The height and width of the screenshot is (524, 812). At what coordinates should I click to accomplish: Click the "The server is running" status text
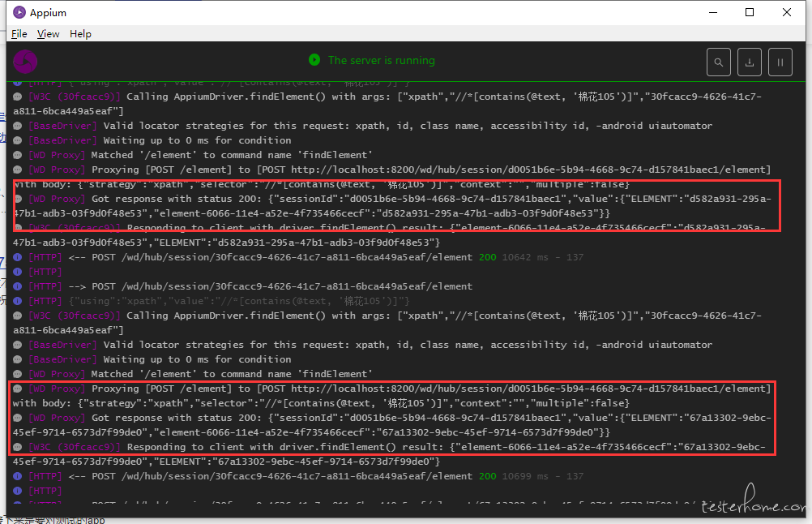[382, 60]
